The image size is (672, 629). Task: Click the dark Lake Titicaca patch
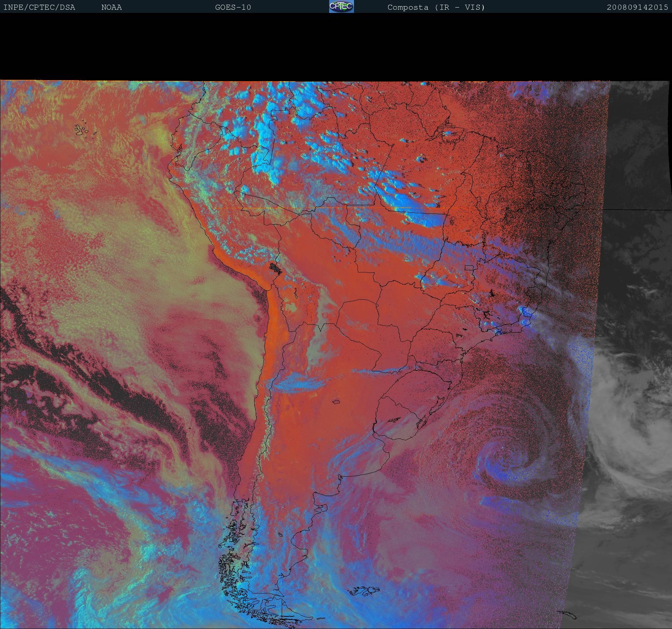(x=276, y=268)
